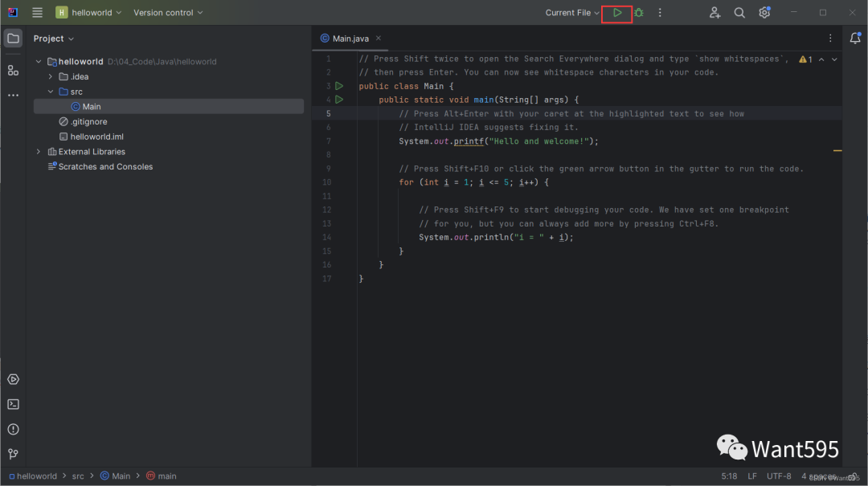868x486 pixels.
Task: Open the Git tool window
Action: [14, 454]
